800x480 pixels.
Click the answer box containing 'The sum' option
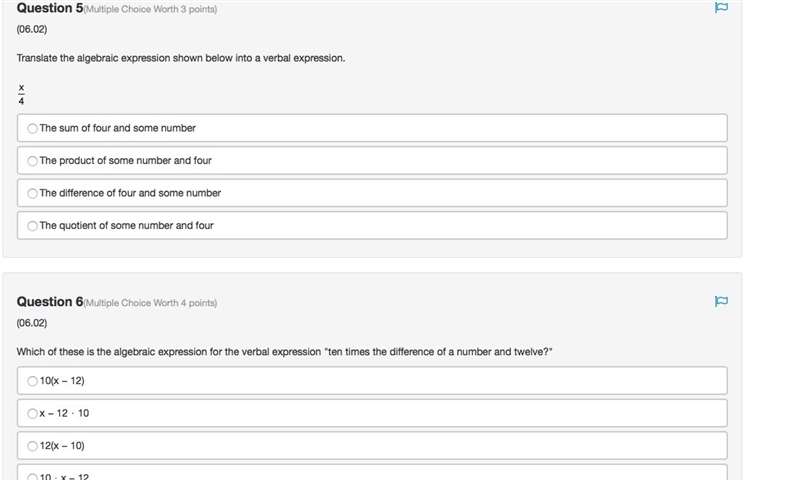372,128
